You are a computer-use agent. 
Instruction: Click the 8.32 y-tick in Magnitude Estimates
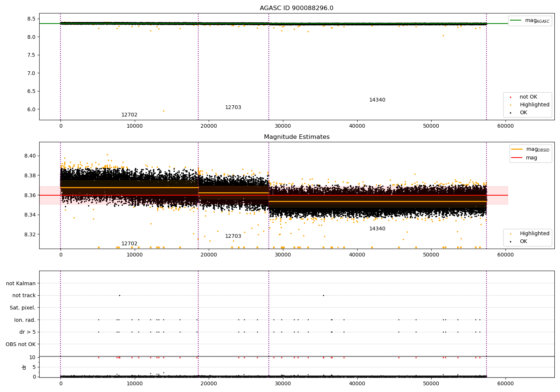click(x=29, y=234)
